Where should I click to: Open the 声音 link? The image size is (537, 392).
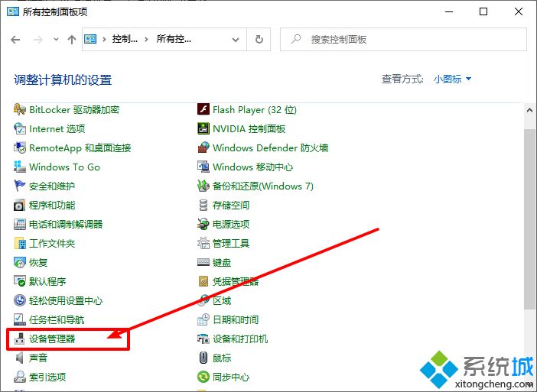click(38, 358)
